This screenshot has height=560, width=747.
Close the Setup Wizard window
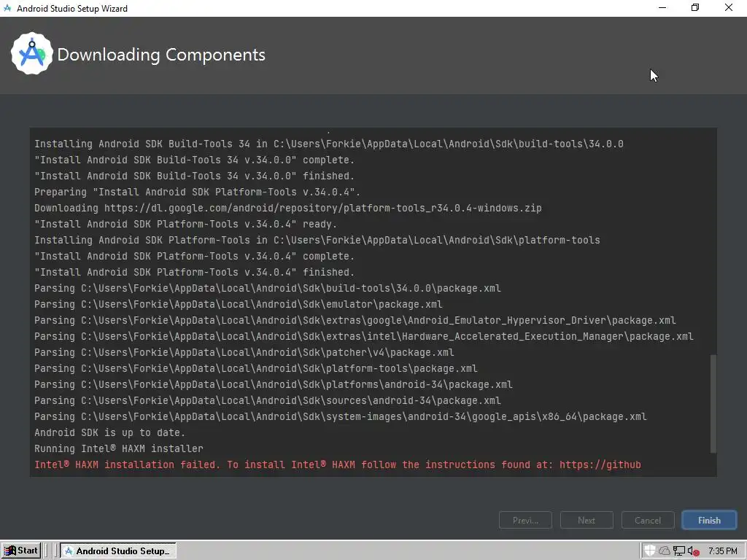tap(729, 8)
